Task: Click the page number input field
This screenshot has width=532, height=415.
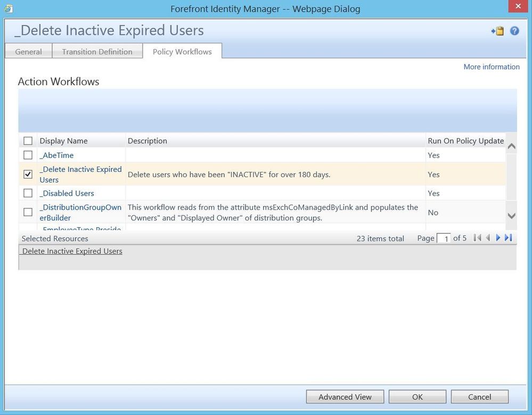Action: (444, 238)
